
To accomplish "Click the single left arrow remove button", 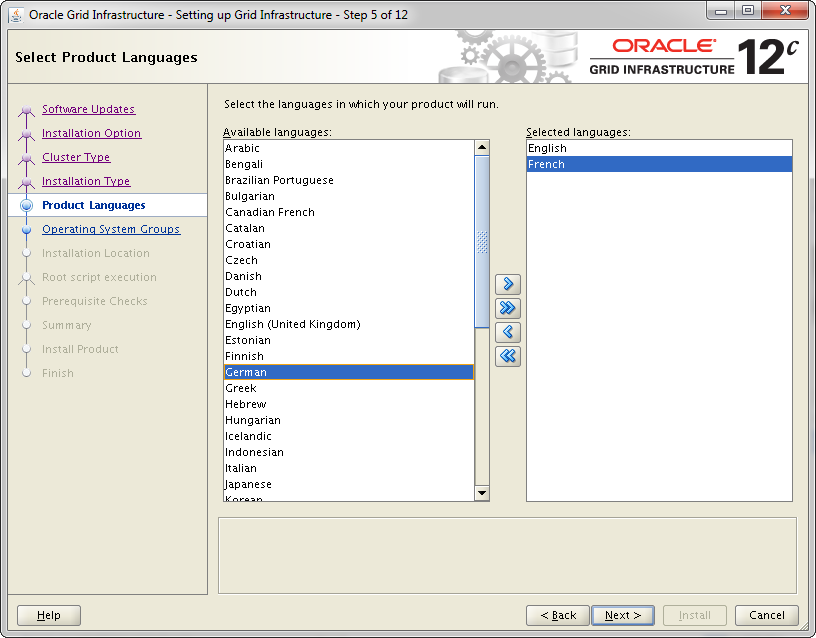I will pos(508,332).
